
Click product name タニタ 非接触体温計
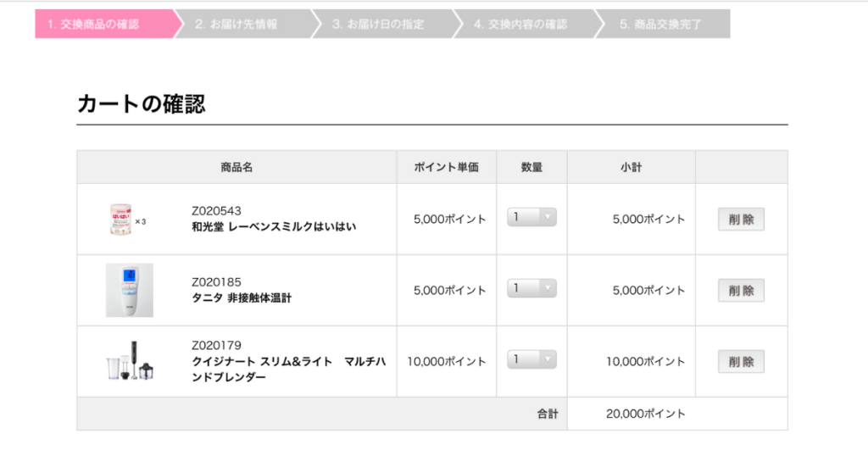click(x=242, y=298)
